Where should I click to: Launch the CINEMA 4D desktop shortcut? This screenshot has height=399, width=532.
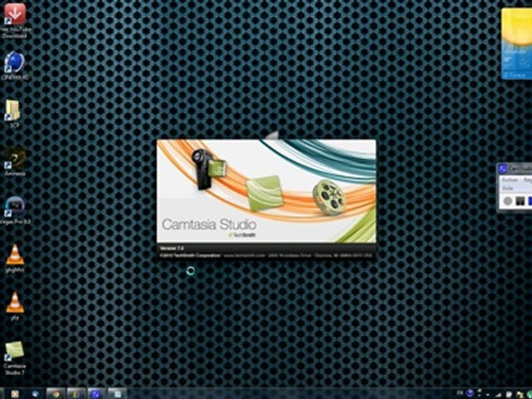(14, 66)
